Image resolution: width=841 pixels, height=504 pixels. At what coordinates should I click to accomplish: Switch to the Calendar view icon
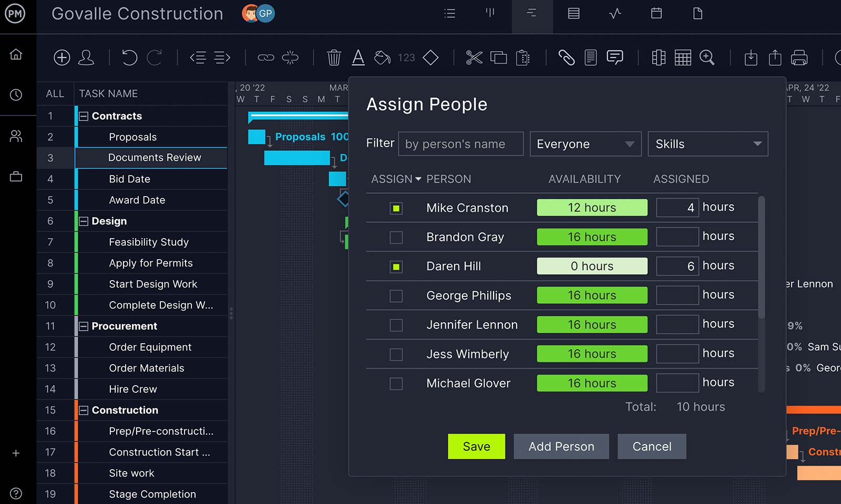[x=656, y=14]
